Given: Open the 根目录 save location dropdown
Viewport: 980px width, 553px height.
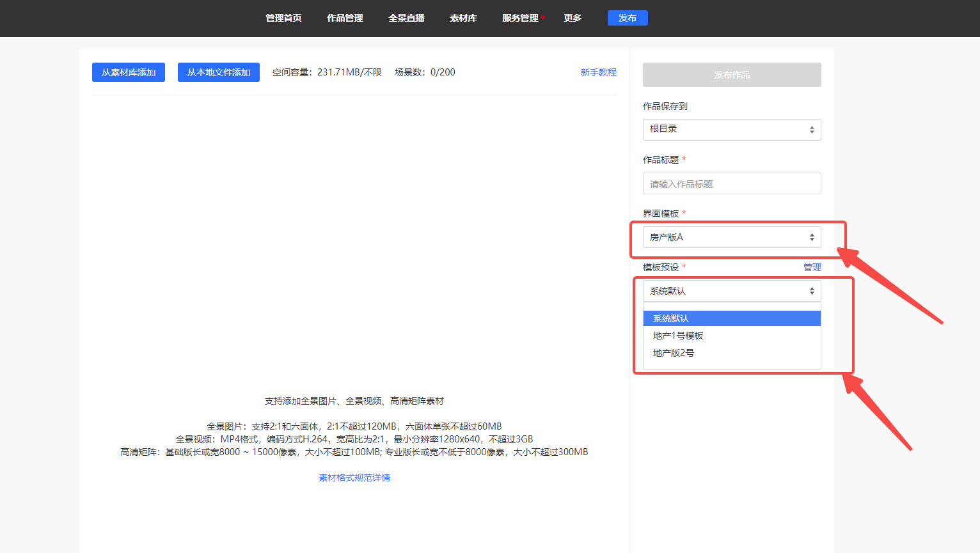Looking at the screenshot, I should (731, 130).
